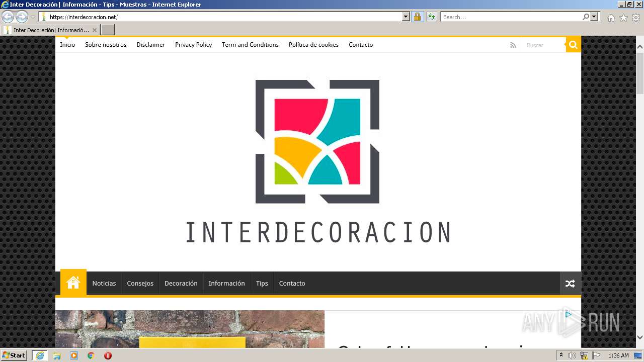
Task: Click the volume speaker tray icon
Action: (x=572, y=355)
